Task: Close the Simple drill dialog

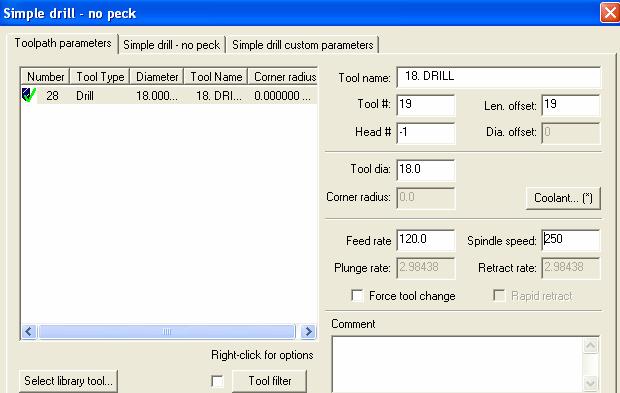Action: pyautogui.click(x=610, y=13)
